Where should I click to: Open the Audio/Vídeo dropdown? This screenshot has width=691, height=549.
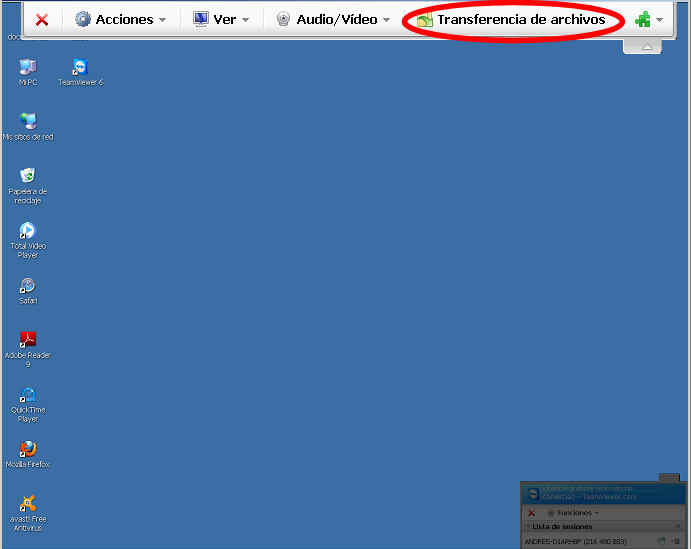point(332,19)
